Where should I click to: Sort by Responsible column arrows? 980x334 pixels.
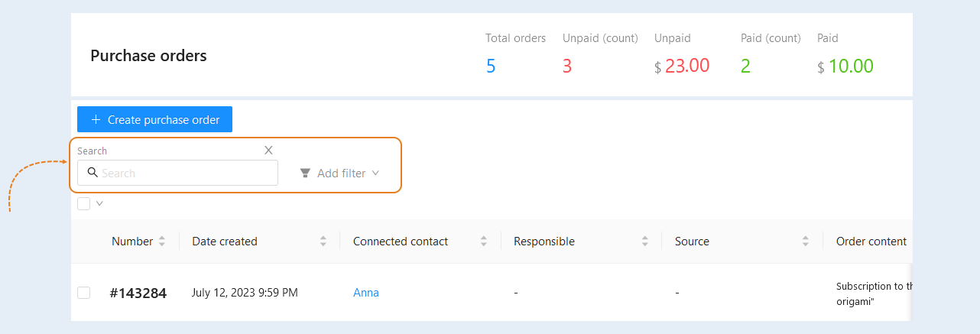point(644,242)
